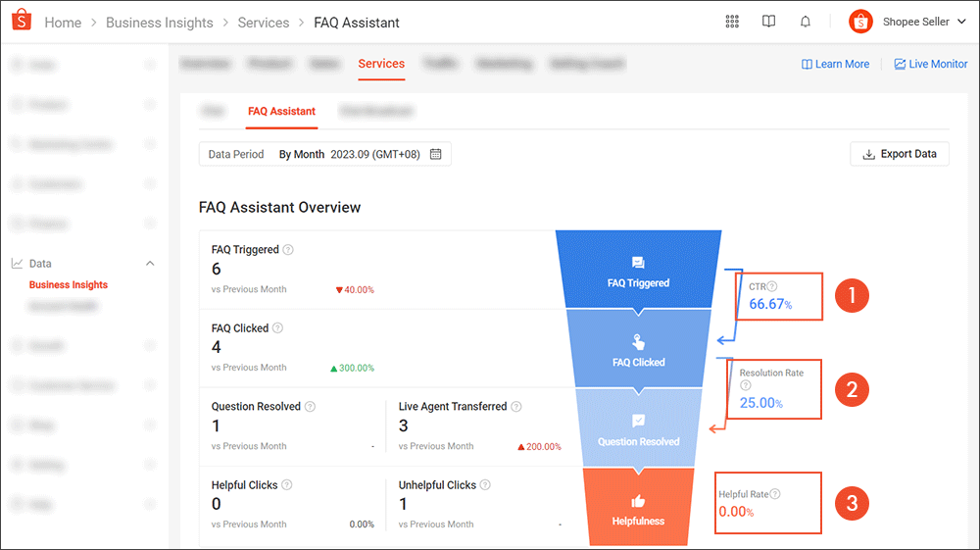Open the Live Monitor link

[931, 64]
